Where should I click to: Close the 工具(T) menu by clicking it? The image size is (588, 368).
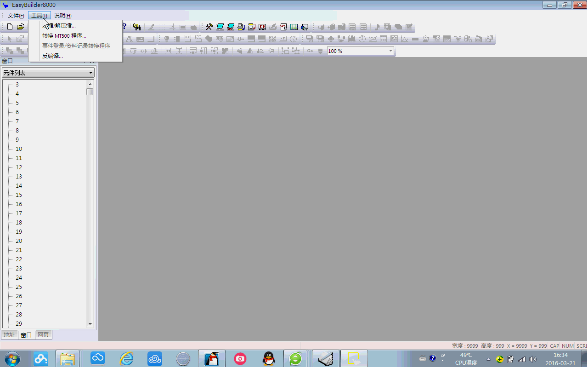click(39, 16)
